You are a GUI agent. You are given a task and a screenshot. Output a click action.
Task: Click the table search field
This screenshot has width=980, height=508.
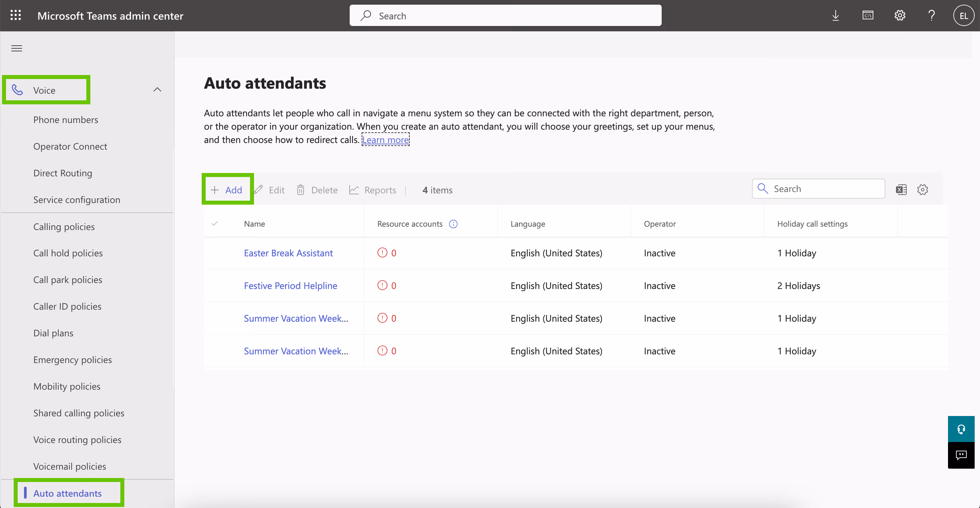click(x=818, y=188)
